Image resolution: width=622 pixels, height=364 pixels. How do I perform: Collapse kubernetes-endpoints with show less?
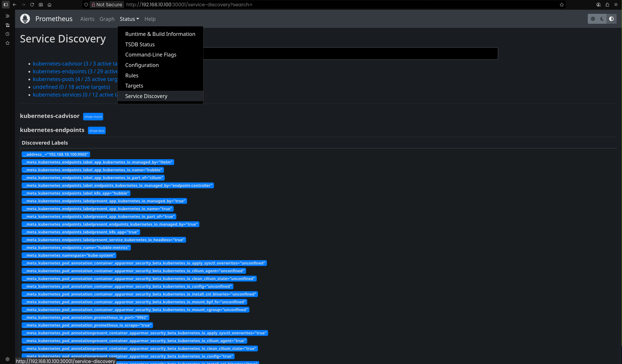(97, 131)
